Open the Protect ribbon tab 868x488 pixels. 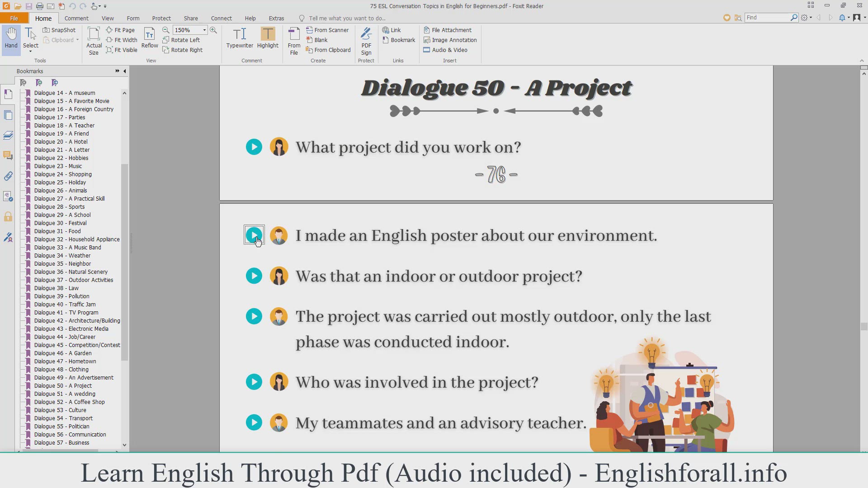[161, 18]
